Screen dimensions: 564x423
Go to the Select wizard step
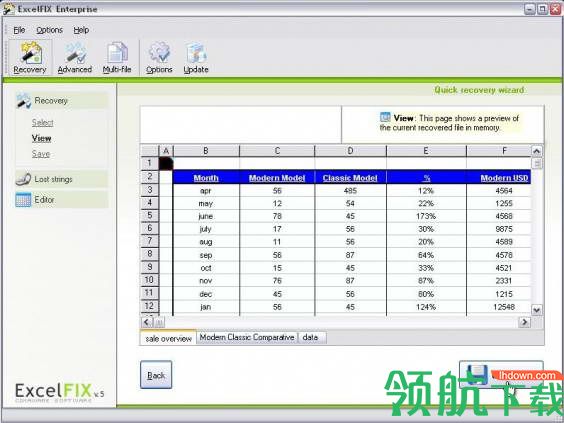click(x=42, y=123)
